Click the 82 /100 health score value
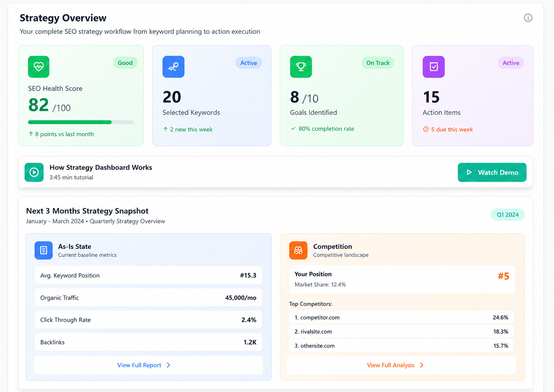Screen dimensions: 554x392 pyautogui.click(x=49, y=105)
